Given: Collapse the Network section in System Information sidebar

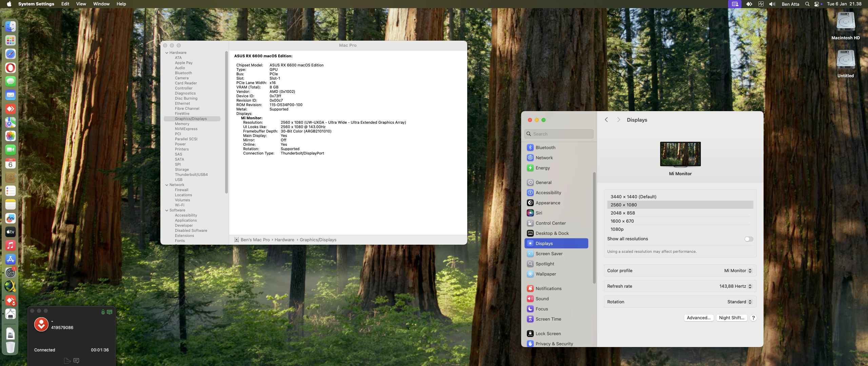Looking at the screenshot, I should click(167, 185).
